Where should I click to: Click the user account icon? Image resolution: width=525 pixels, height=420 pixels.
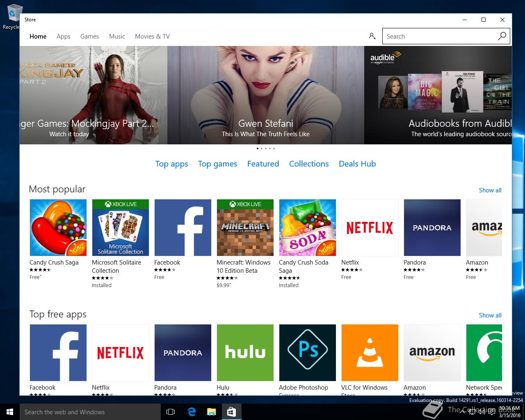[x=372, y=36]
